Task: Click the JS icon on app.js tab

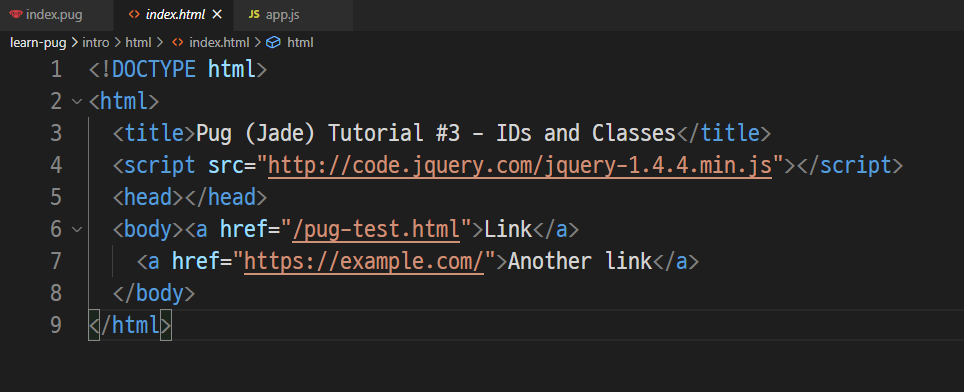Action: [254, 15]
